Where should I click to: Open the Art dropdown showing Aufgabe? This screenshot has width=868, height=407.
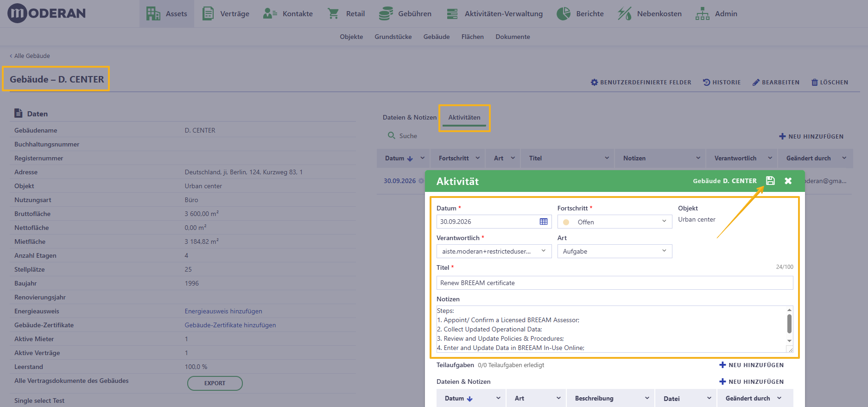pyautogui.click(x=615, y=251)
